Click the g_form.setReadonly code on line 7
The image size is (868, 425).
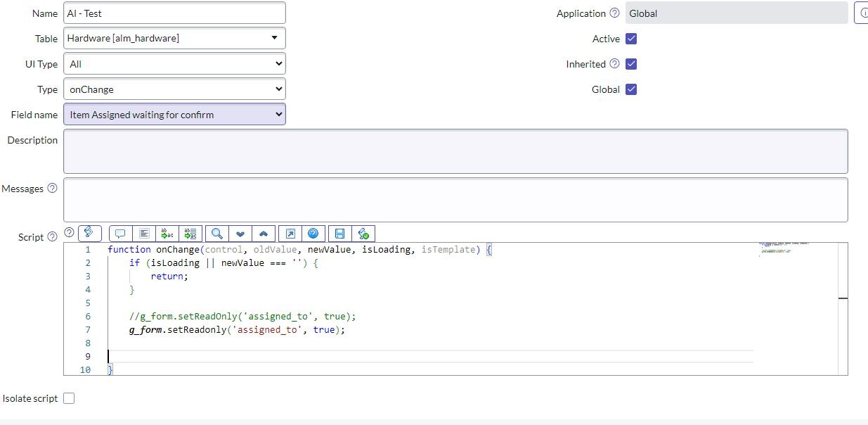[x=238, y=330]
